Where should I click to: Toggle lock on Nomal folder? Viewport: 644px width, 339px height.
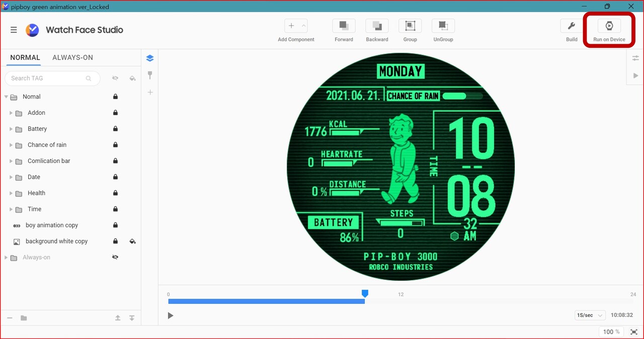115,97
